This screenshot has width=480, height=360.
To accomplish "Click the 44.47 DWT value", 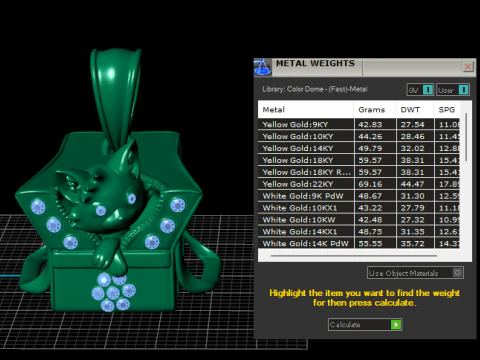I will [x=412, y=184].
